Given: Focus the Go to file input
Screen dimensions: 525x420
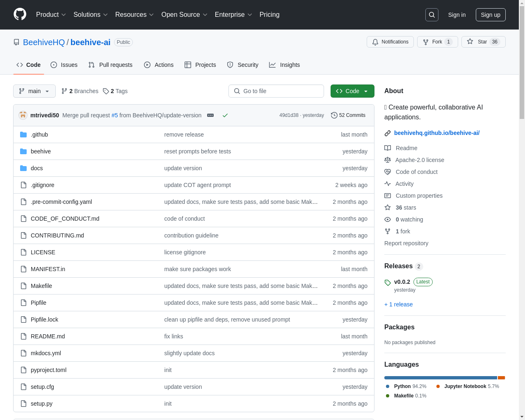Looking at the screenshot, I should [x=276, y=91].
